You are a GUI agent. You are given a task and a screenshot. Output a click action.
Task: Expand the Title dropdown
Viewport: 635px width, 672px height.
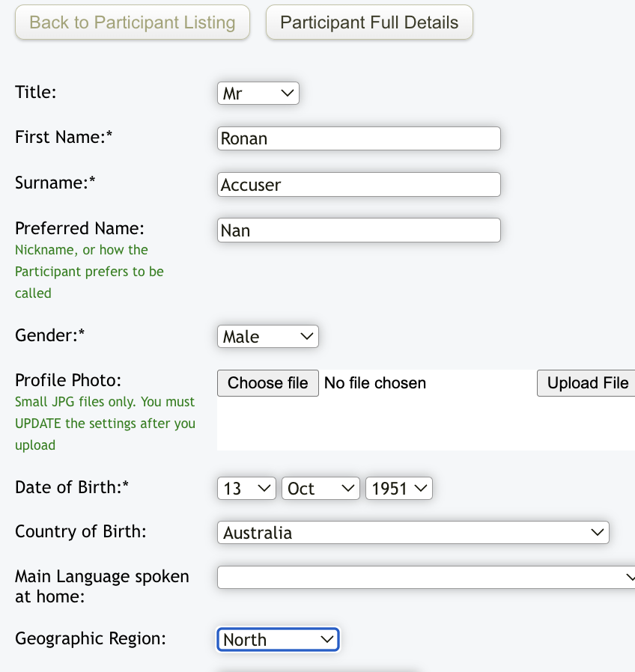tap(258, 94)
